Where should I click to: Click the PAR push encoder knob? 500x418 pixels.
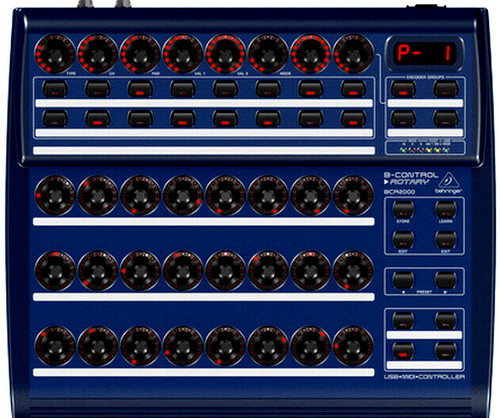(140, 54)
